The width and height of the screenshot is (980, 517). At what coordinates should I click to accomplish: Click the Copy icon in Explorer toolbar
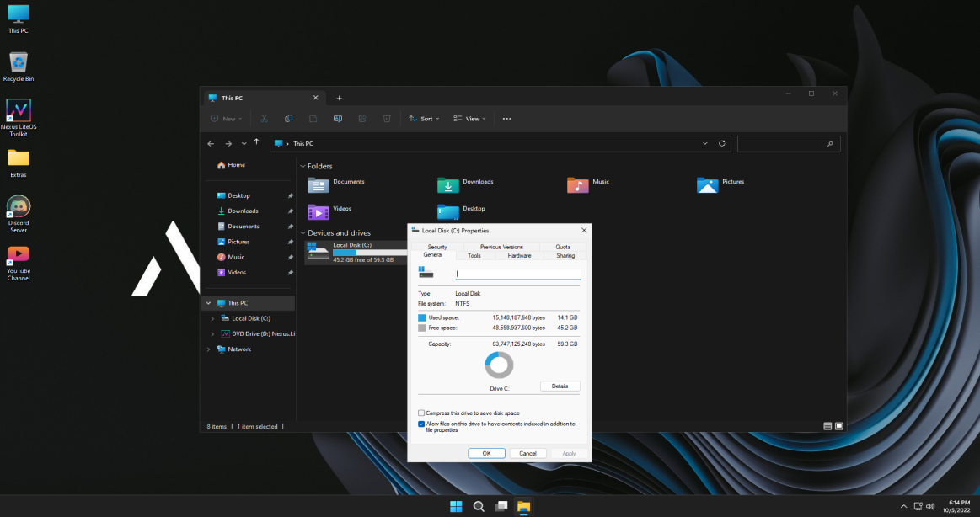tap(289, 119)
